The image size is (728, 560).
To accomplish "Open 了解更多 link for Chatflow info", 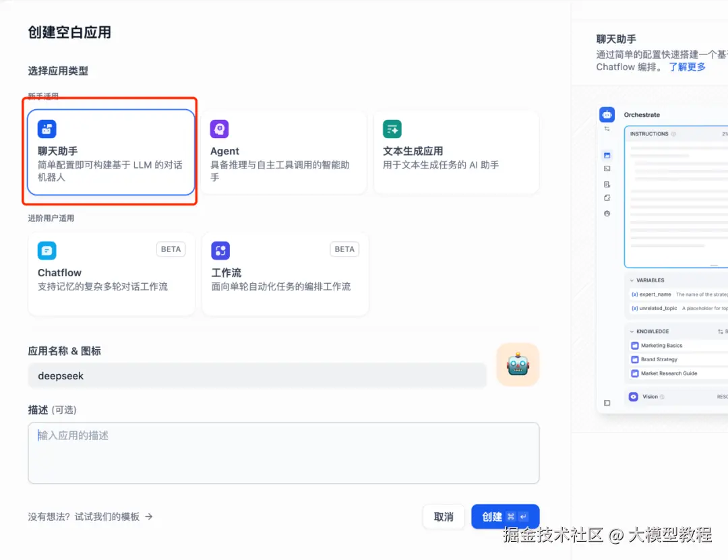I will (686, 67).
